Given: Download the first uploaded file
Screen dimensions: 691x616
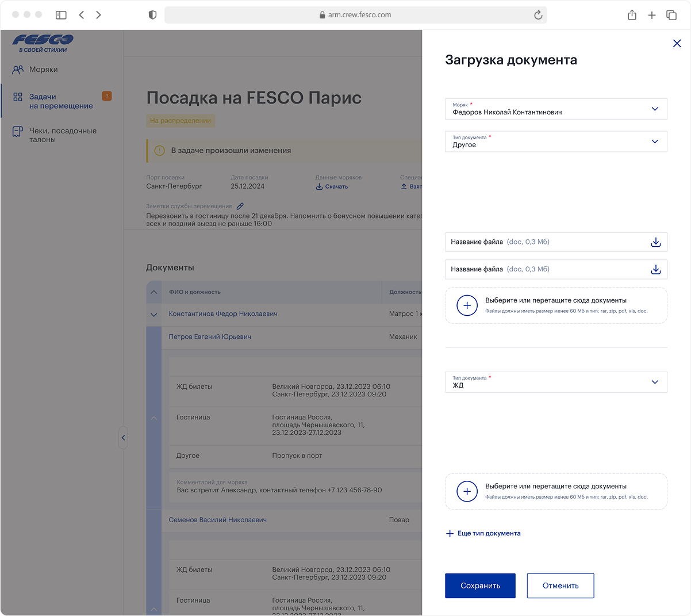Looking at the screenshot, I should click(655, 242).
